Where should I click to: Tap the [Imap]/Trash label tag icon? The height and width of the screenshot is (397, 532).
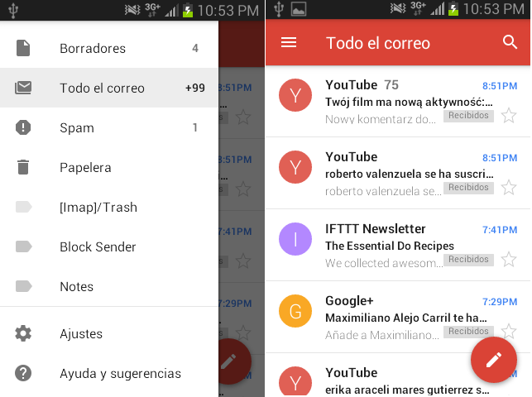click(24, 207)
